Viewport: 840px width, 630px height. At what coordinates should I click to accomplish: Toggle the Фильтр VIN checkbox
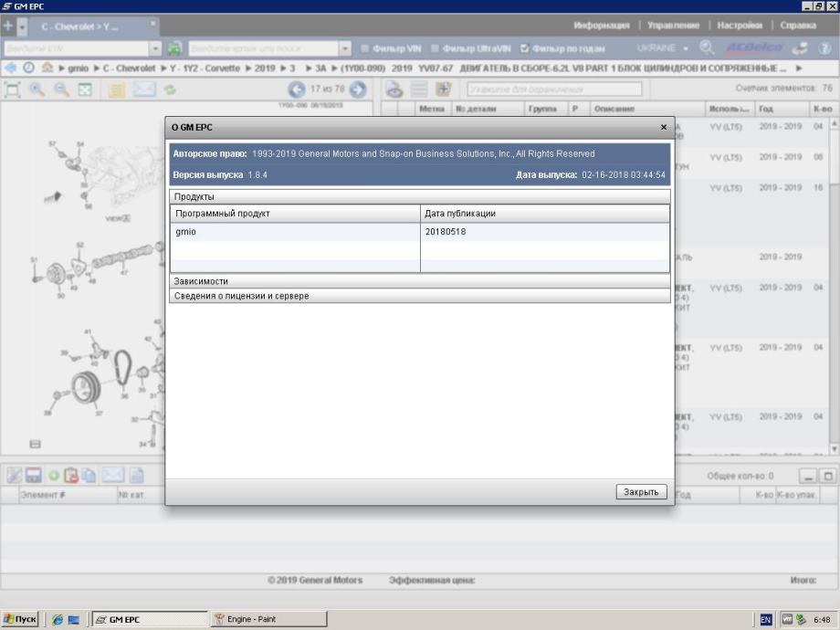pos(365,48)
